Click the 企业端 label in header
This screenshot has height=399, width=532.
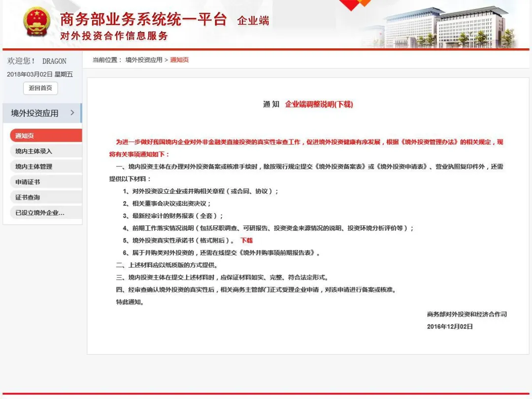[253, 21]
